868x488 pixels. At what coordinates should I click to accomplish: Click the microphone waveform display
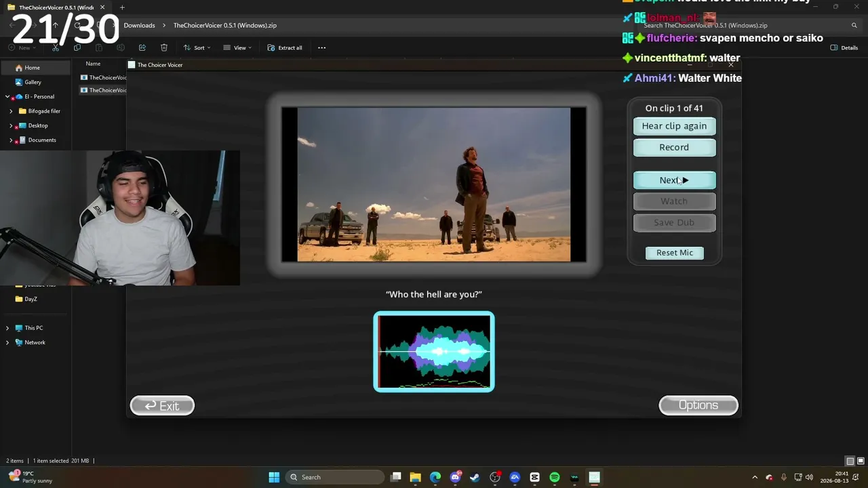pyautogui.click(x=434, y=352)
